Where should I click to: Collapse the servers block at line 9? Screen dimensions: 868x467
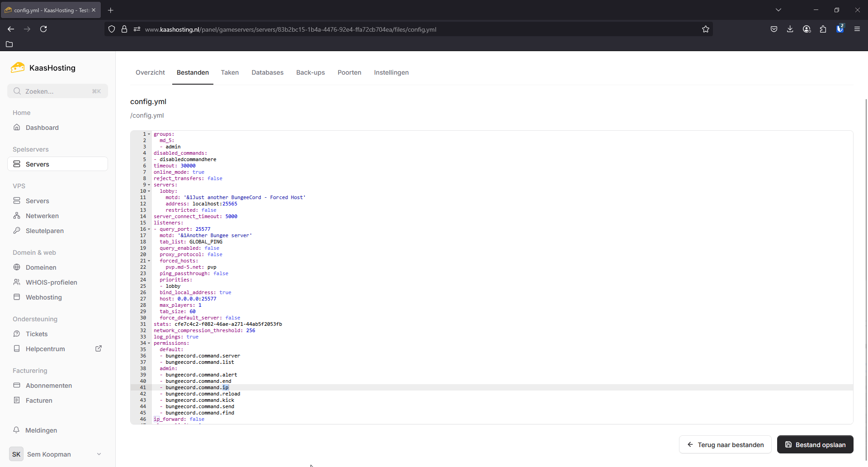(x=149, y=185)
